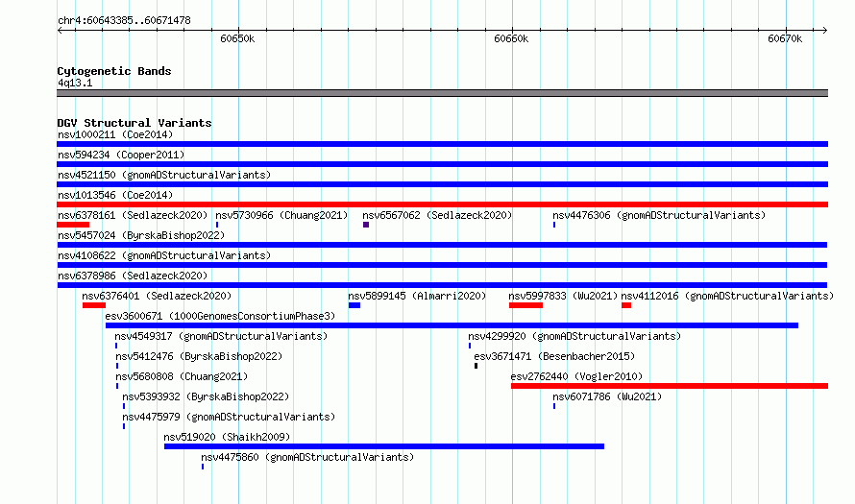855x504 pixels.
Task: Click the blue bar under nsv4108622
Action: tap(442, 265)
